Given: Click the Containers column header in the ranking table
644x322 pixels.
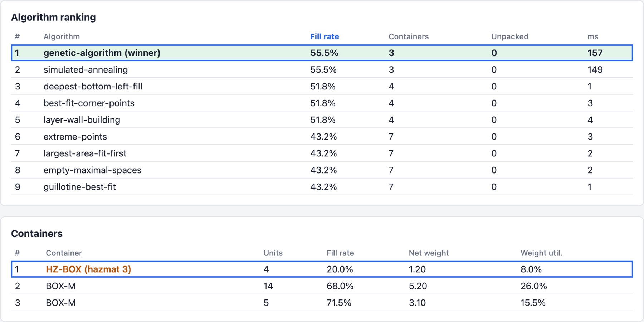Looking at the screenshot, I should pyautogui.click(x=409, y=36).
